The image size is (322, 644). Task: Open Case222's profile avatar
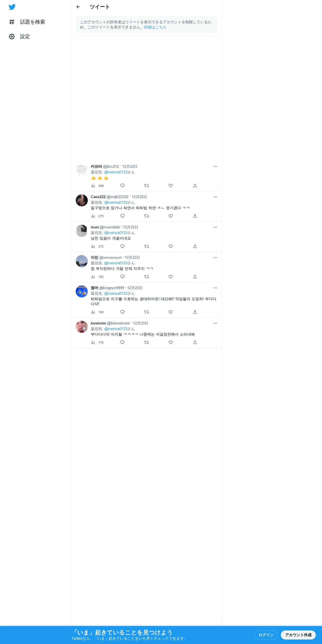[x=82, y=200]
